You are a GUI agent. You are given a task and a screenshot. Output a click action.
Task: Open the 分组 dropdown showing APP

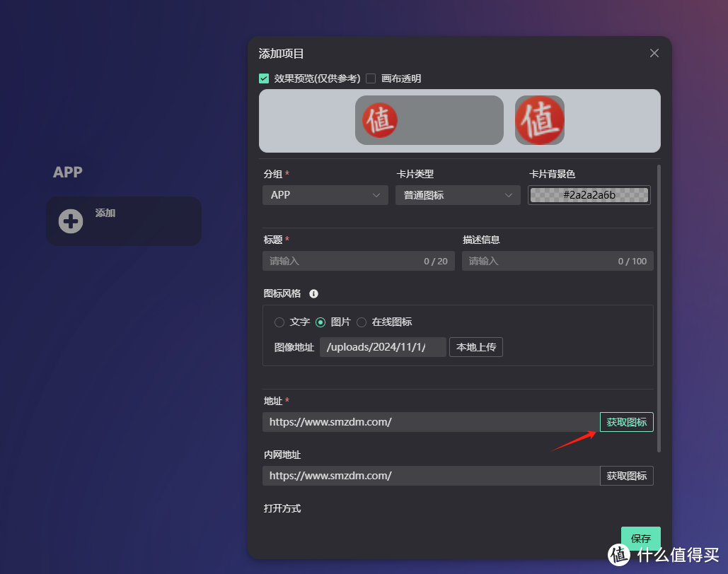point(325,194)
